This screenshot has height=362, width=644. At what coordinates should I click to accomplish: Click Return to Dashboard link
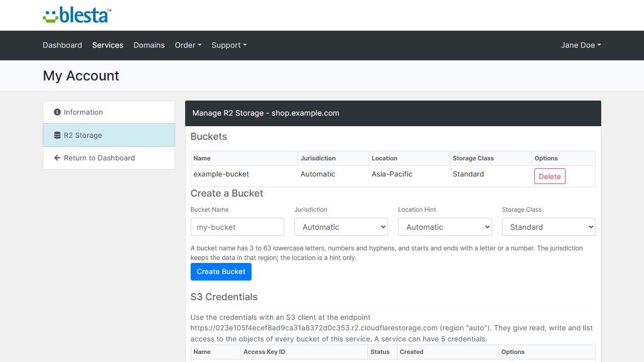tap(109, 158)
